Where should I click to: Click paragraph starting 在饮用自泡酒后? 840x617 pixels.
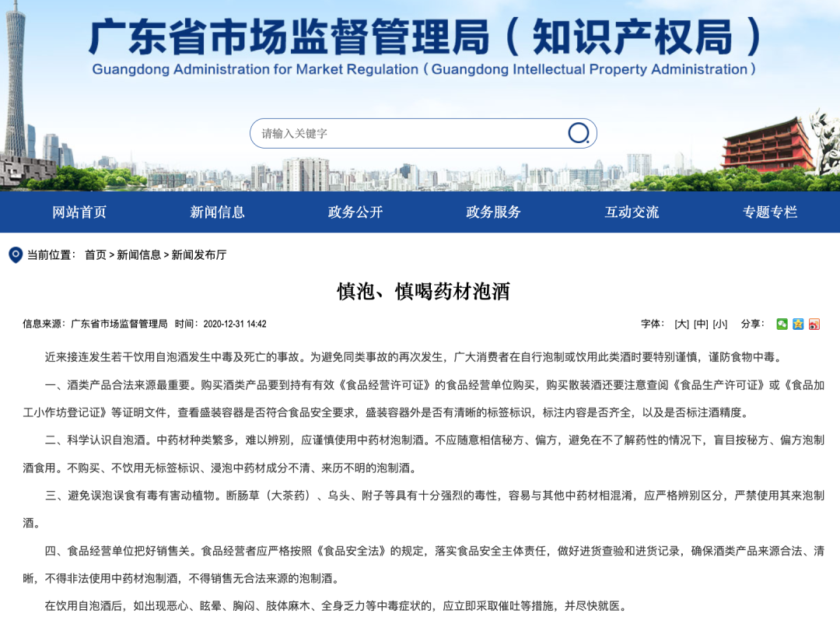point(335,606)
